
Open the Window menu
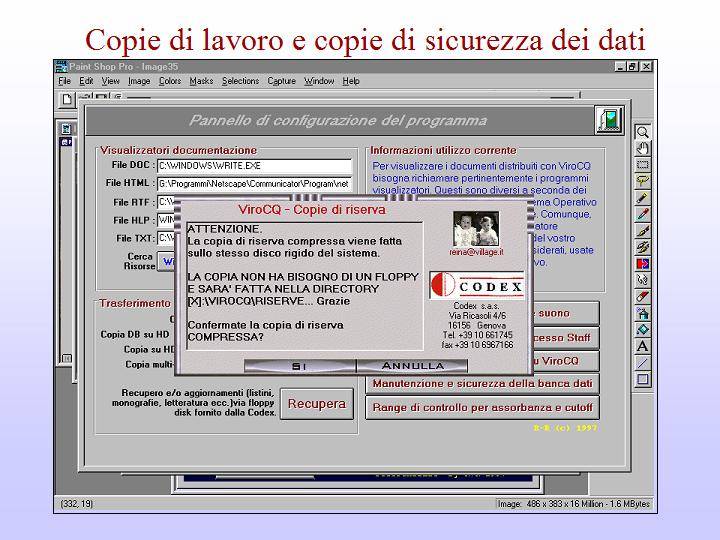[319, 81]
